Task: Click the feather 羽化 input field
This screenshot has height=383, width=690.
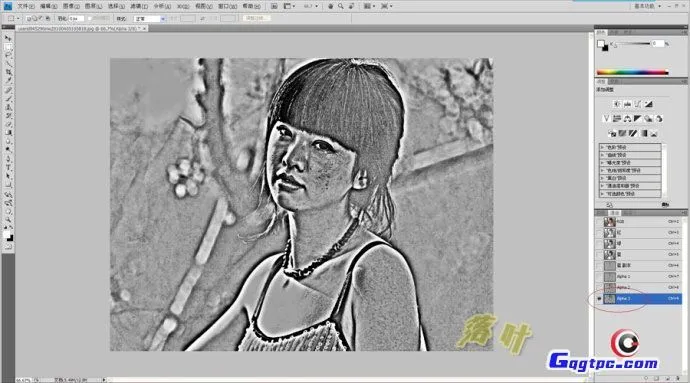Action: pyautogui.click(x=76, y=18)
